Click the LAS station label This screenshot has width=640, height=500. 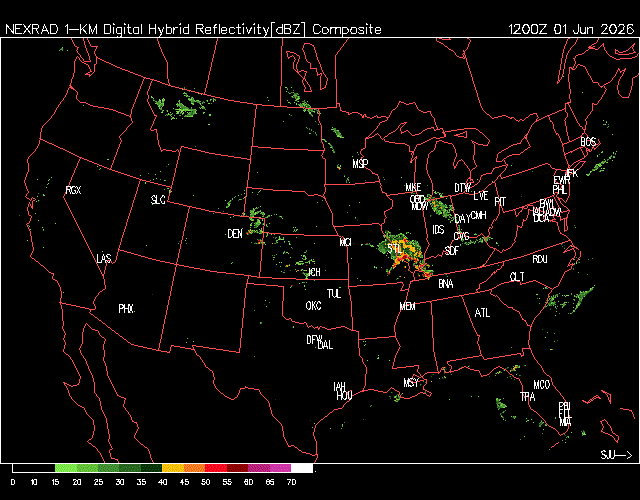point(104,258)
